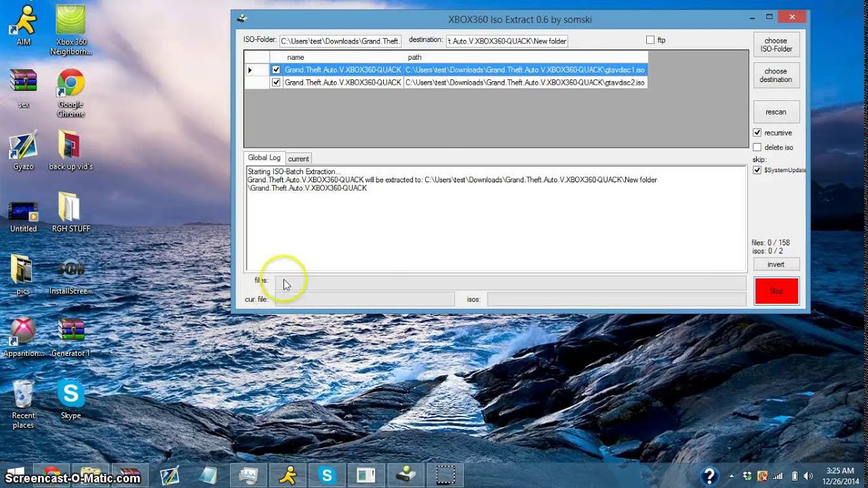Click 'Starting ISO-Batch Extraction...' log line
Viewport: 868px width, 488px height.
click(294, 172)
